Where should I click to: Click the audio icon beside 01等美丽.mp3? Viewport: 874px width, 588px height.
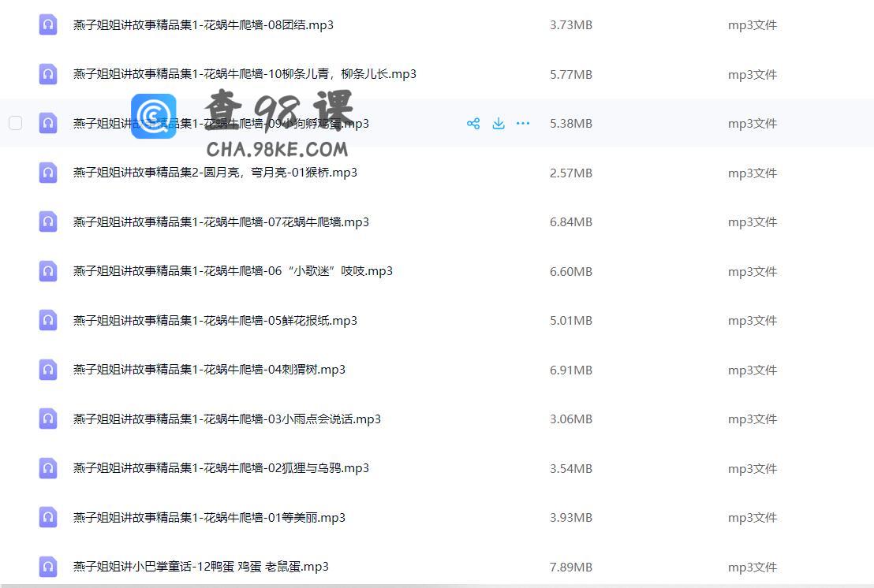click(x=48, y=517)
